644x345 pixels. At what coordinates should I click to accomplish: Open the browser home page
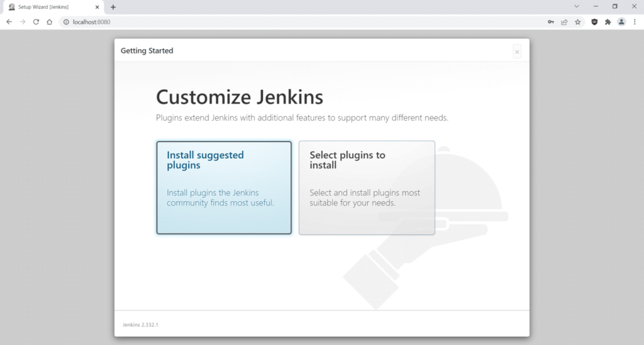click(50, 22)
